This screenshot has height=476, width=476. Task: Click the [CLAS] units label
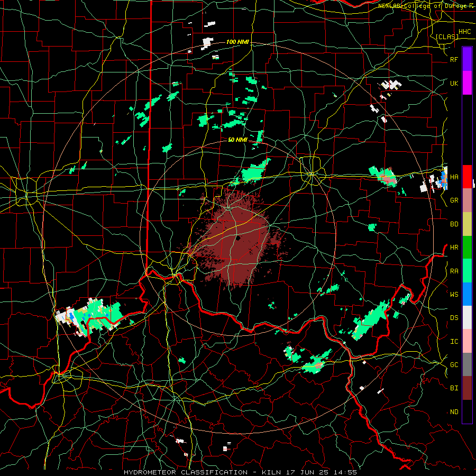click(447, 36)
